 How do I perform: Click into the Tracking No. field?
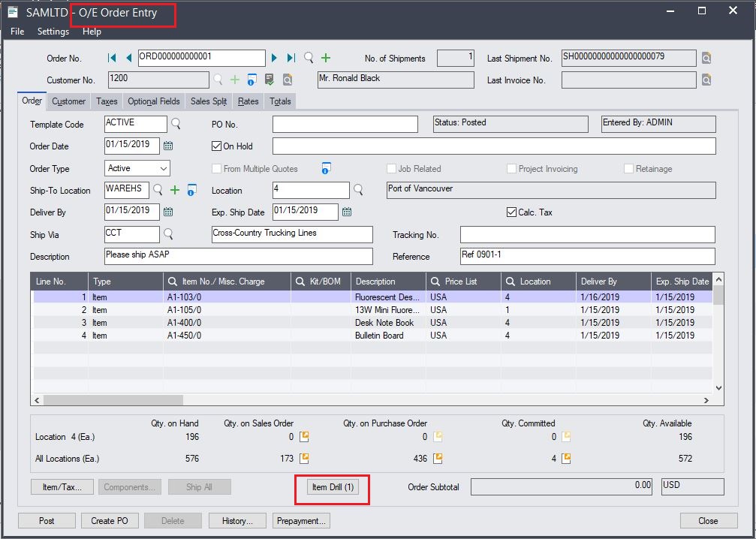(587, 234)
